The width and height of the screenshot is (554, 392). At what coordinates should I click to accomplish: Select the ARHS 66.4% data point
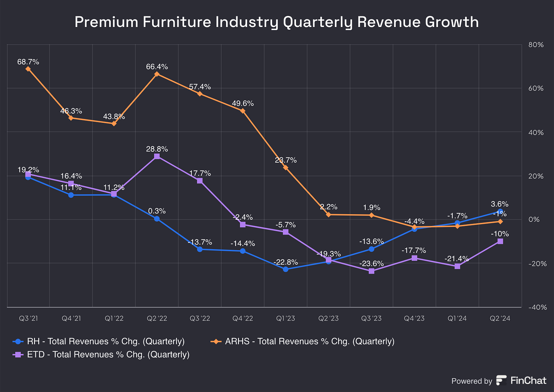157,74
